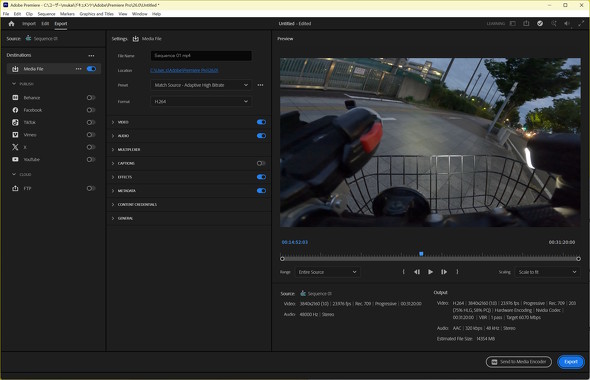The height and width of the screenshot is (380, 590).
Task: Enable the Captions toggle
Action: 261,163
